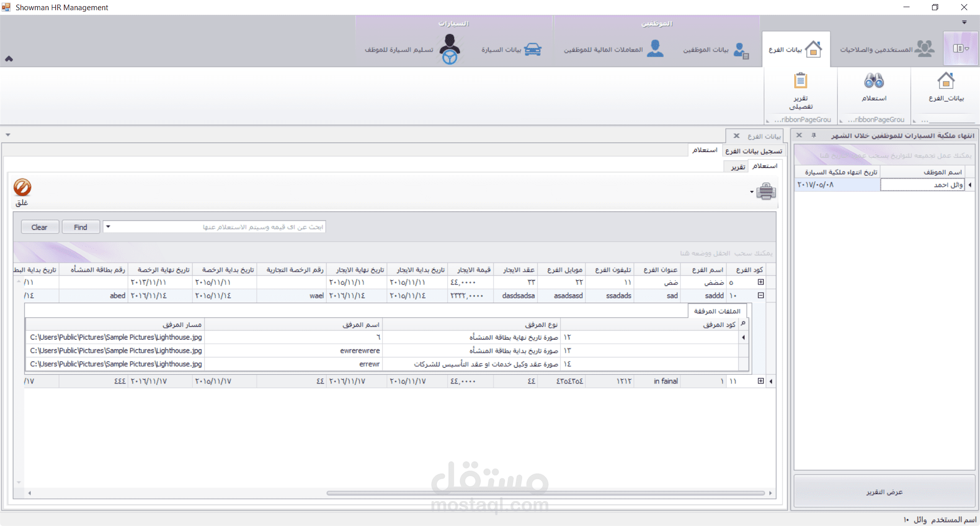
Task: Click the scrollbar left arrow
Action: point(30,493)
